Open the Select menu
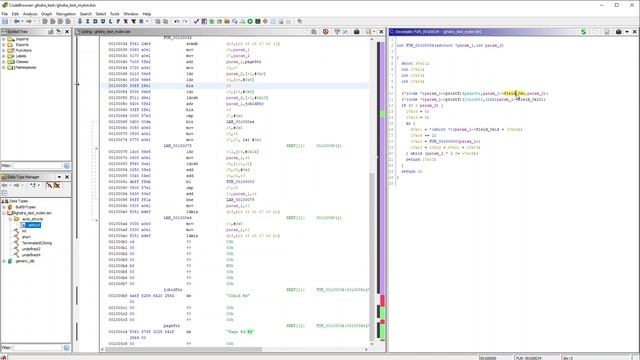This screenshot has height=360, width=640. click(101, 14)
